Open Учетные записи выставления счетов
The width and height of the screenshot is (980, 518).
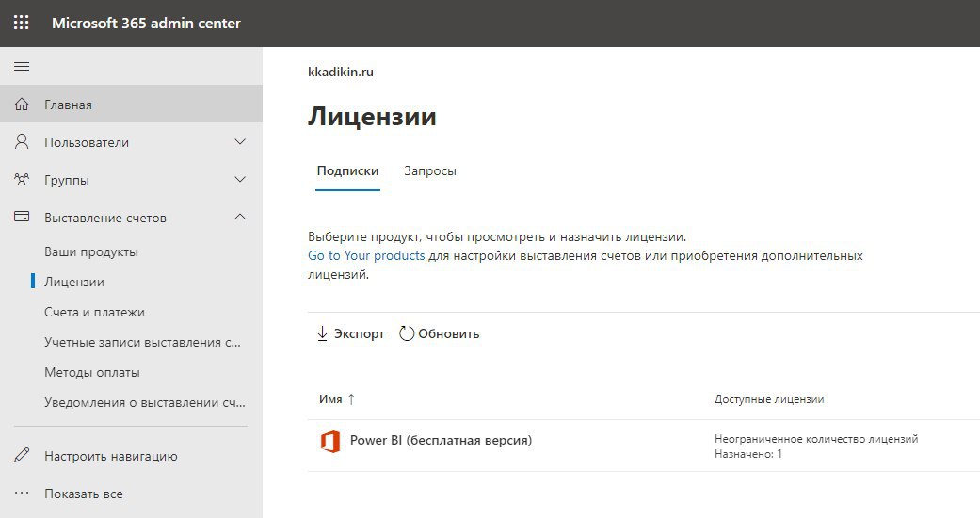142,342
